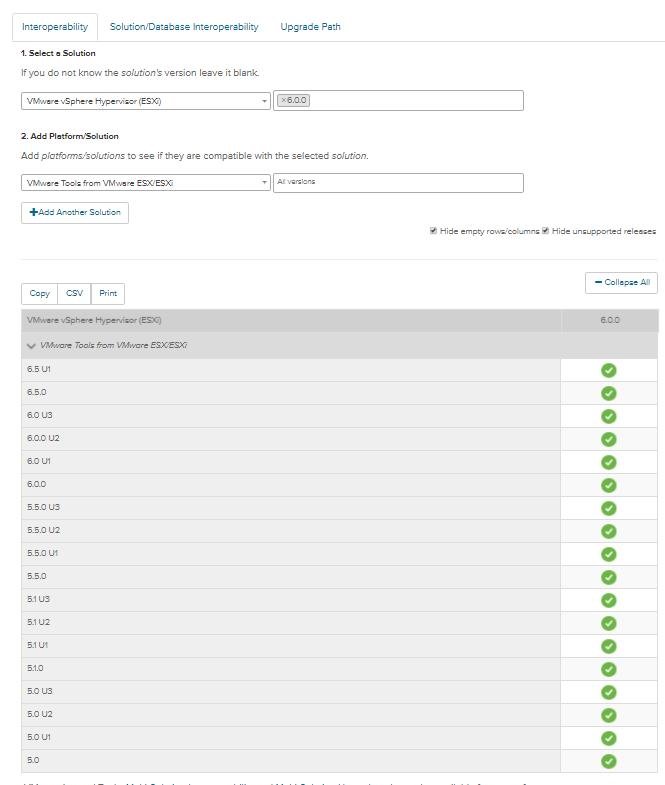Click compatibility checkmark for 6.5.0
The width and height of the screenshot is (665, 785).
tap(608, 394)
